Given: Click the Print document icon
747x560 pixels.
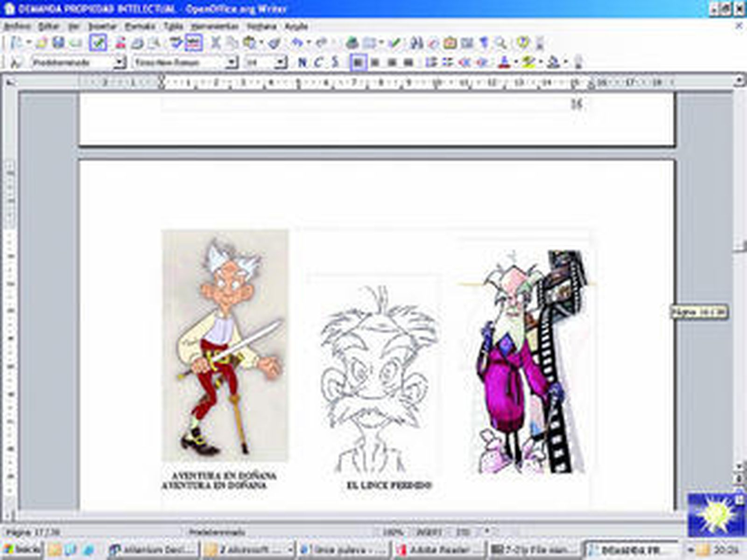Looking at the screenshot, I should tap(137, 43).
